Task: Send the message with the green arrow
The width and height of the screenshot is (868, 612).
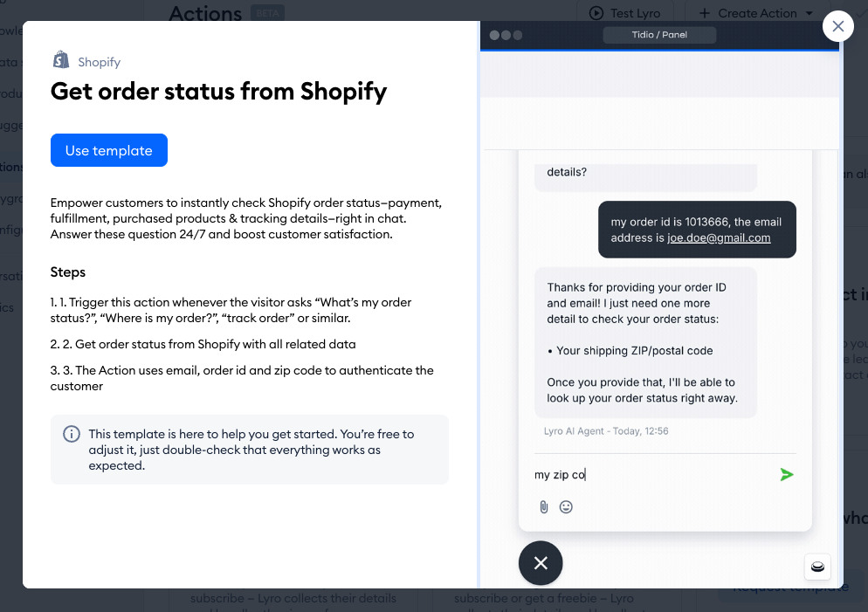Action: (787, 475)
